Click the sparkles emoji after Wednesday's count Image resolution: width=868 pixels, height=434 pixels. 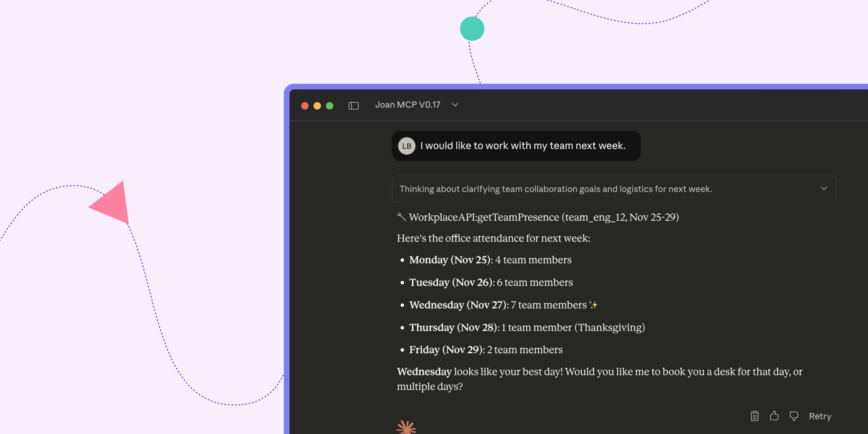click(593, 305)
